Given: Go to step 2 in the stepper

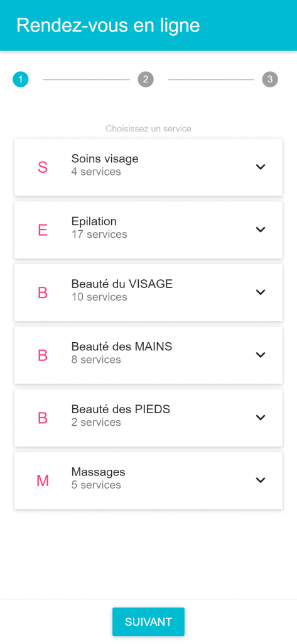Looking at the screenshot, I should (x=146, y=79).
